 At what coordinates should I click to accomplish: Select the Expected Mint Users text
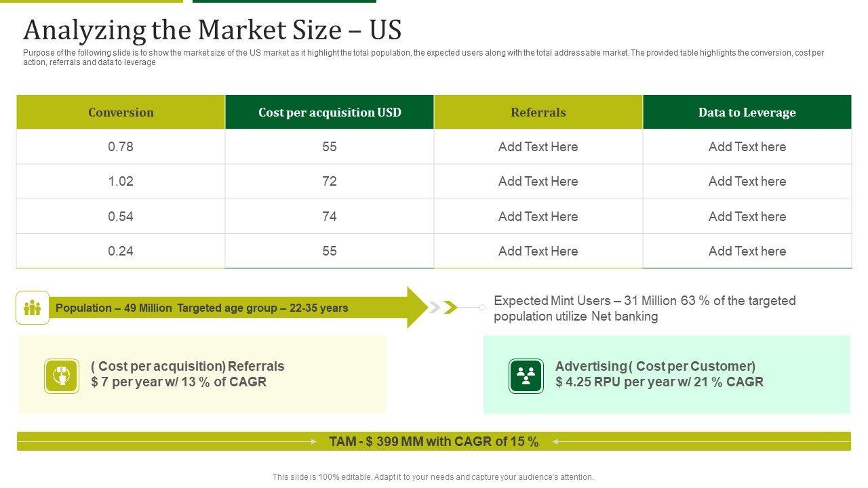644,308
